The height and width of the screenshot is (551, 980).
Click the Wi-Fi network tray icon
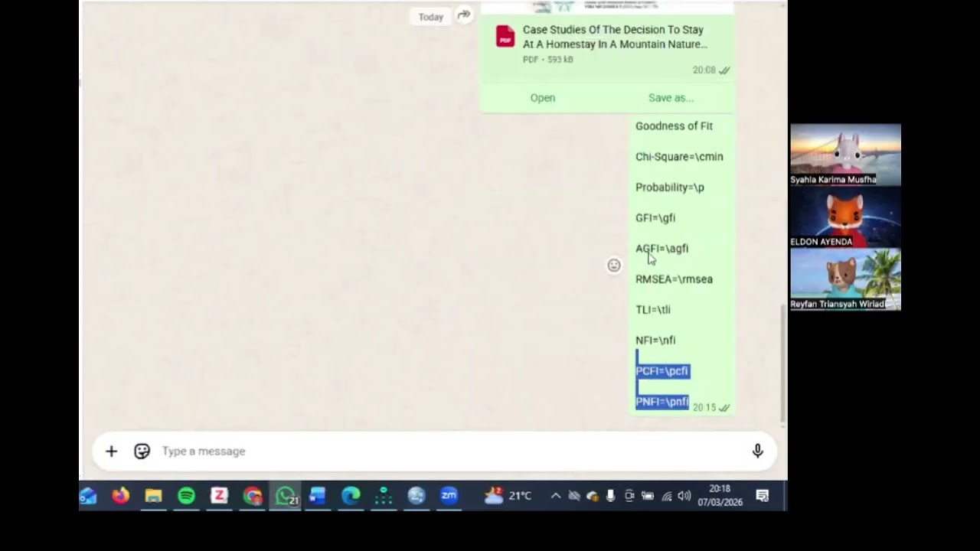666,496
